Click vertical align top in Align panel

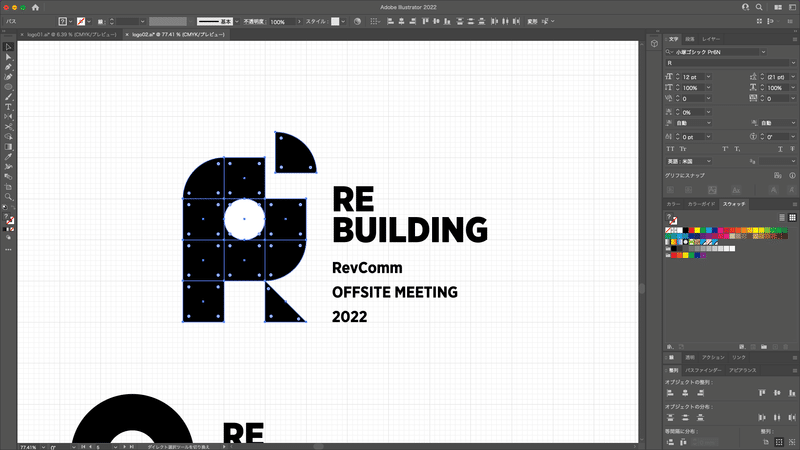pyautogui.click(x=762, y=393)
